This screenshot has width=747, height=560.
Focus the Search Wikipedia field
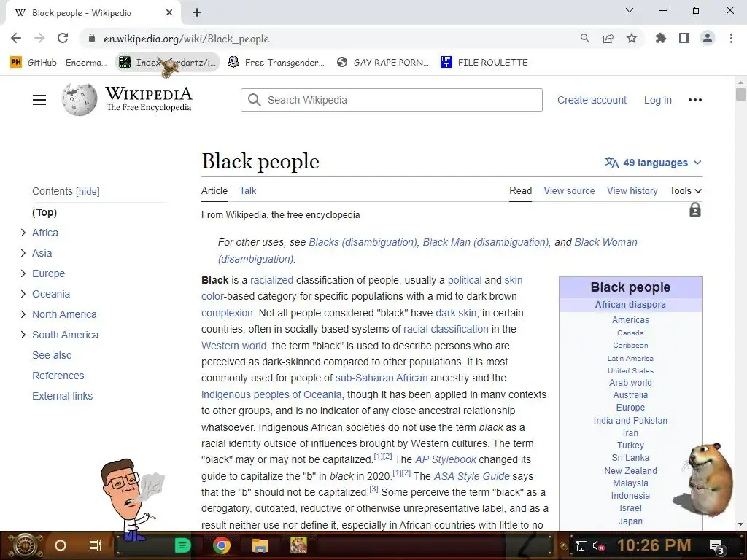(x=392, y=100)
